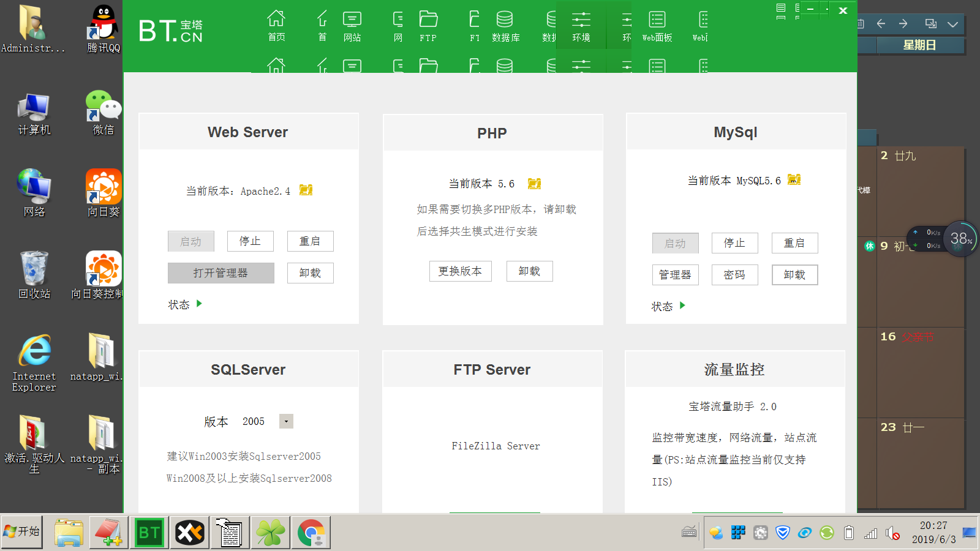Launch 向日葵控制 desktop shortcut
This screenshot has width=980, height=551.
(98, 275)
